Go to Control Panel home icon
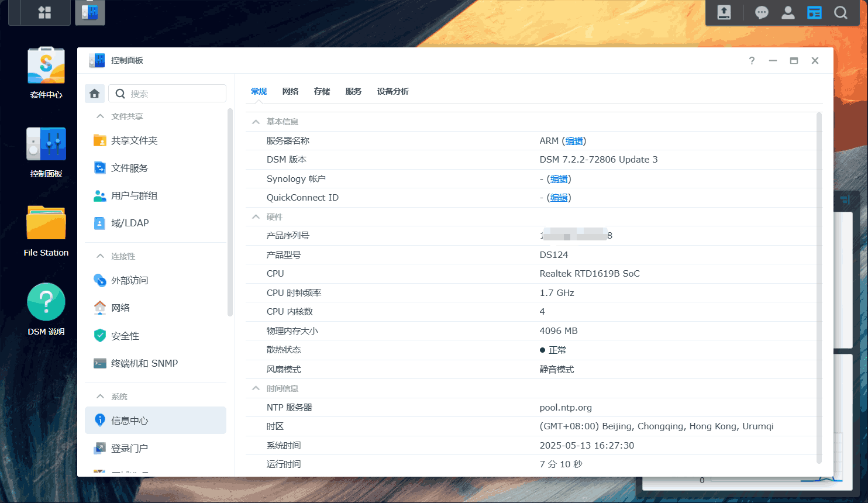The height and width of the screenshot is (503, 868). pyautogui.click(x=95, y=94)
